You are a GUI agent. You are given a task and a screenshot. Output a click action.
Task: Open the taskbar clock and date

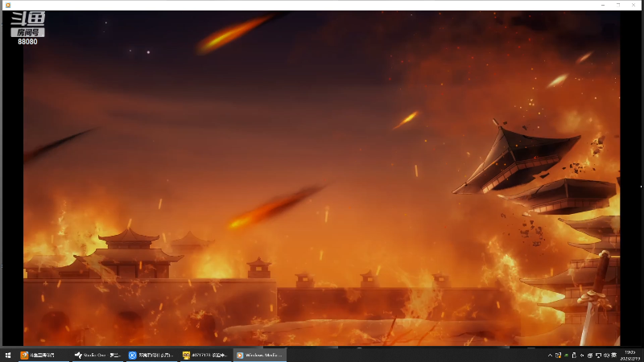pos(630,356)
